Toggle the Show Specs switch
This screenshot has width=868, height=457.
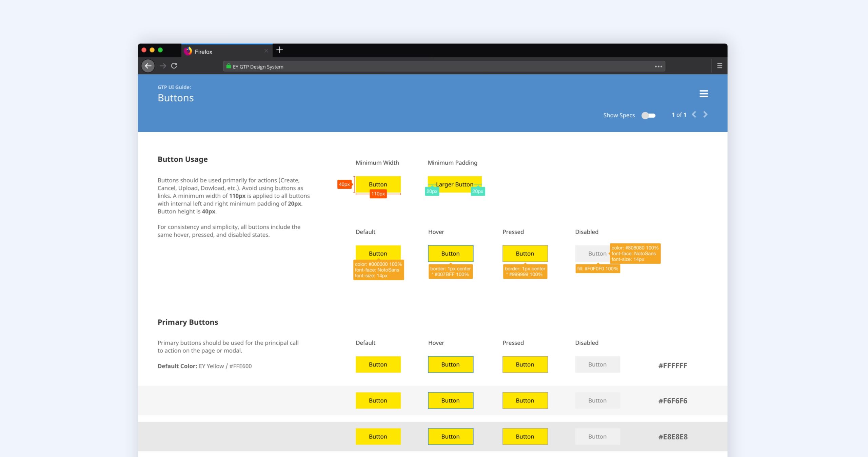point(648,115)
